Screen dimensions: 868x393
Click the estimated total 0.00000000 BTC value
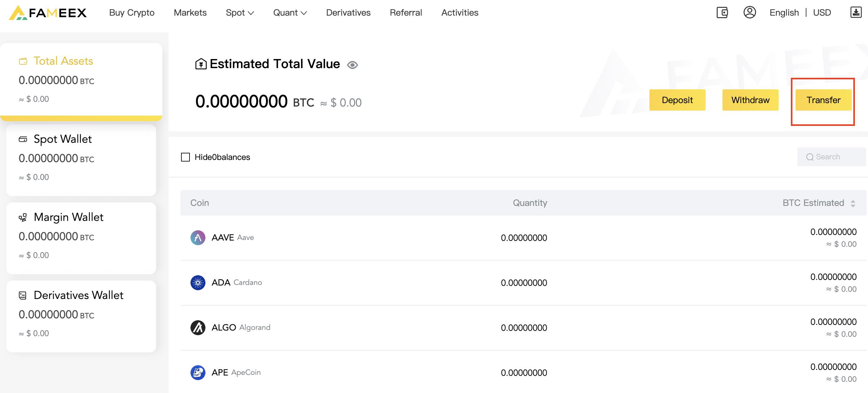pos(254,102)
